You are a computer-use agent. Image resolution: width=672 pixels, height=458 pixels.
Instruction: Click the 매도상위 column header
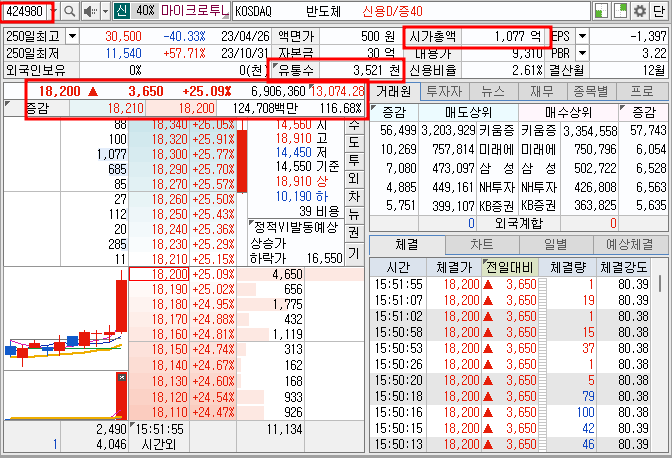point(468,113)
